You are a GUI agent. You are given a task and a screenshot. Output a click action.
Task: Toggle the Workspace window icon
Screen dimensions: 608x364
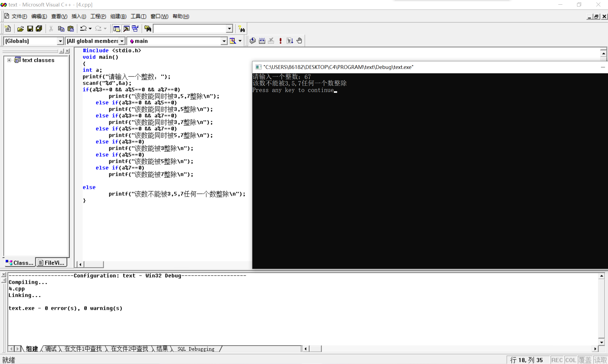click(x=116, y=29)
